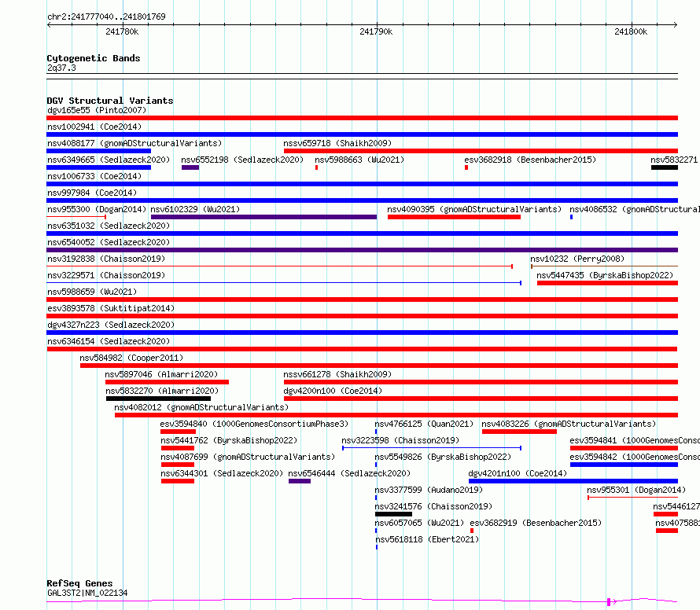The width and height of the screenshot is (700, 610).
Task: Select the nsv4088177 gnomAD variant label
Action: (x=134, y=143)
